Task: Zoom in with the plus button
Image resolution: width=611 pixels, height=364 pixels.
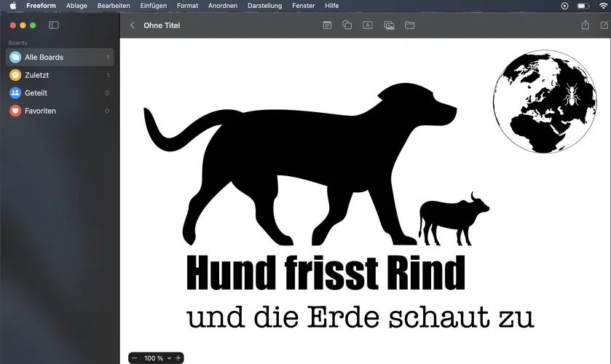Action: pos(178,358)
